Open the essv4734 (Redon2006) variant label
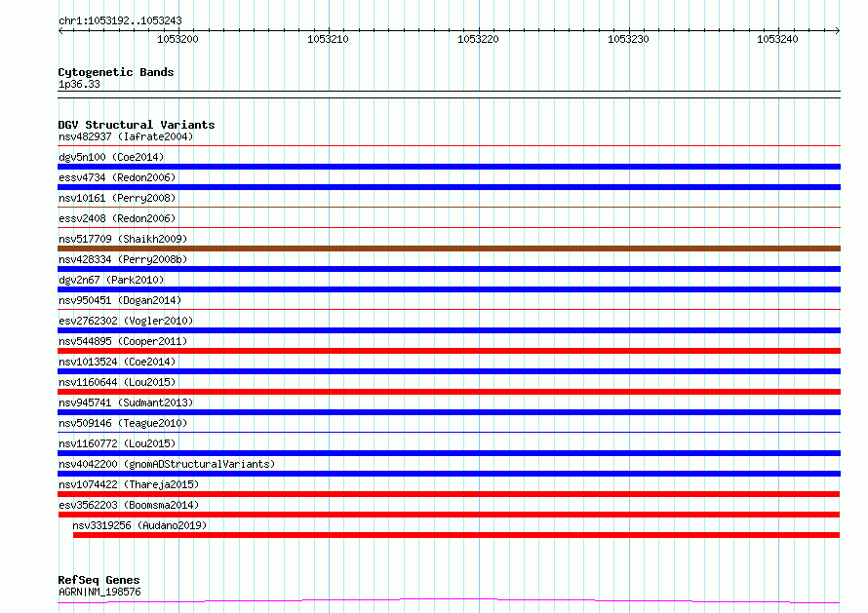The height and width of the screenshot is (613, 868). [x=117, y=177]
